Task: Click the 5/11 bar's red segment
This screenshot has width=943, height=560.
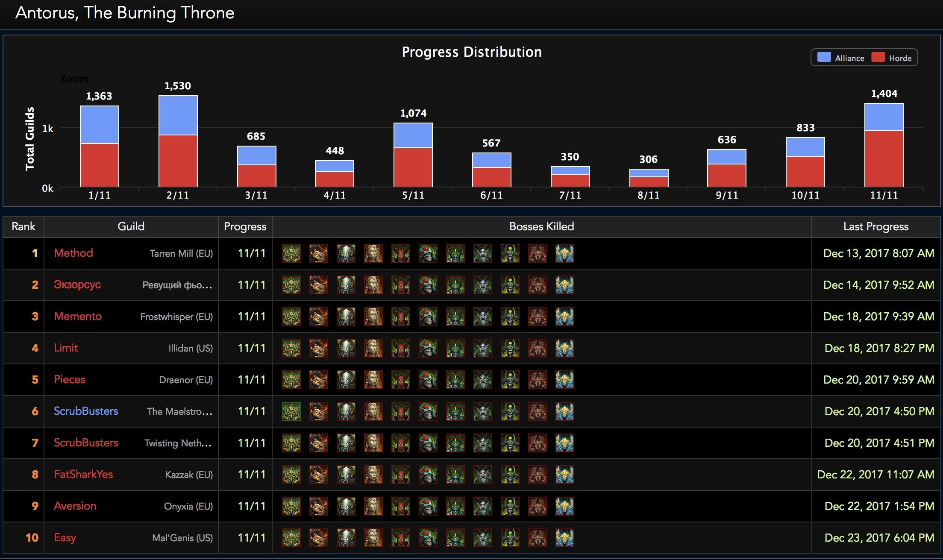Action: click(413, 167)
